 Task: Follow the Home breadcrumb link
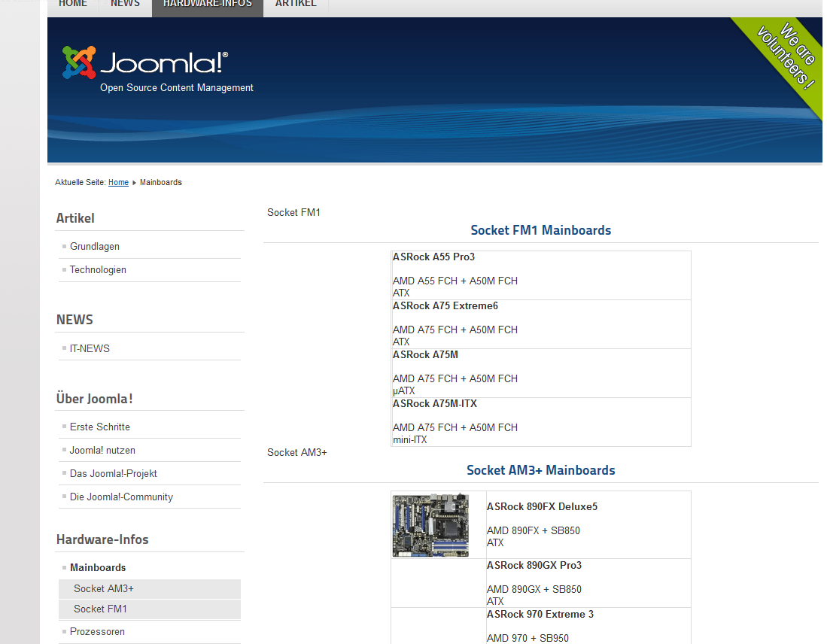(118, 182)
